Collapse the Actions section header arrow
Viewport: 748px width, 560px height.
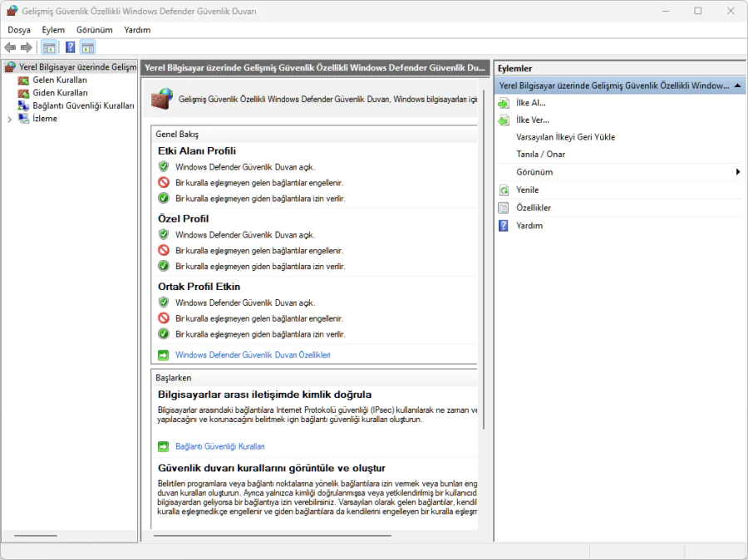[x=737, y=86]
